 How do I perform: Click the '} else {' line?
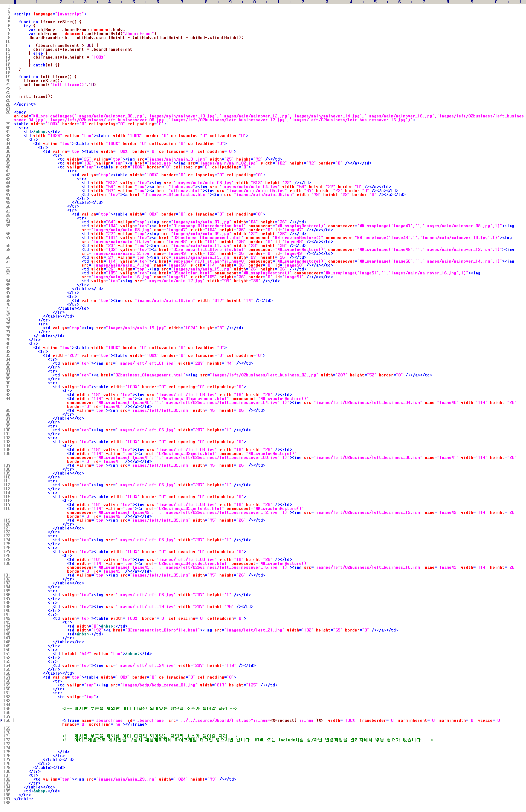point(38,53)
